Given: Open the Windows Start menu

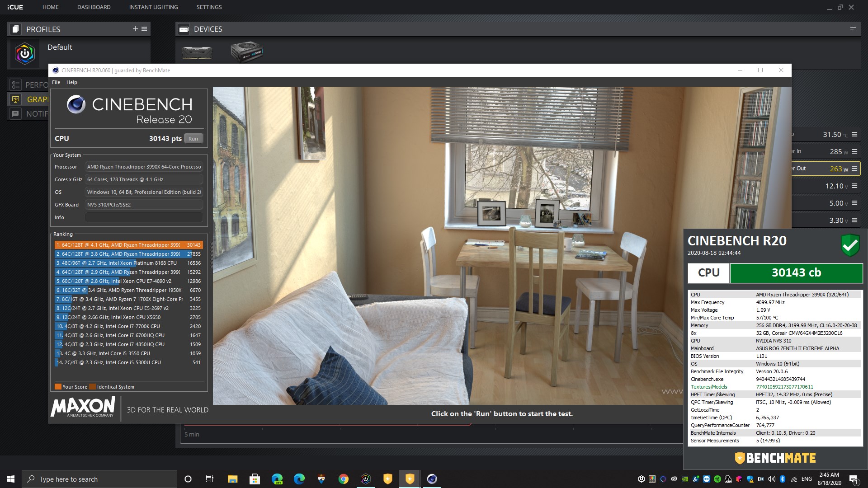Looking at the screenshot, I should click(11, 479).
